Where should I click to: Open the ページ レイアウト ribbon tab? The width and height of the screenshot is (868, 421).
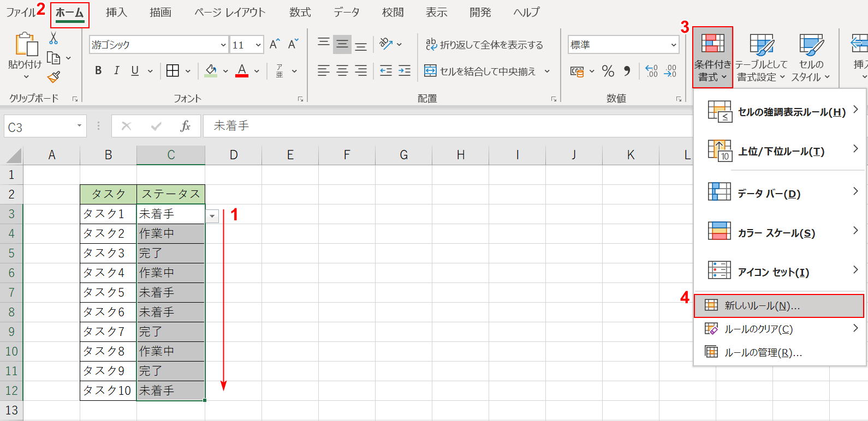click(230, 13)
